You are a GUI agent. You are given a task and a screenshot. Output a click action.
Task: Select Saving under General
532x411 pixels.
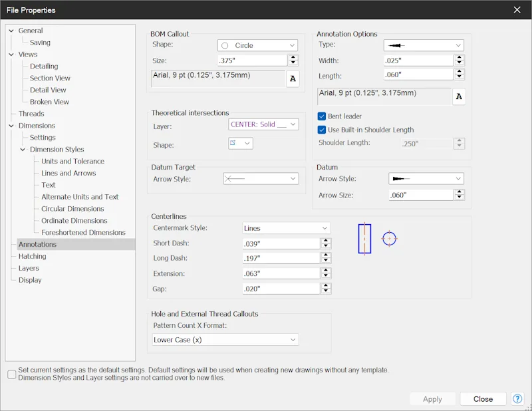click(40, 43)
